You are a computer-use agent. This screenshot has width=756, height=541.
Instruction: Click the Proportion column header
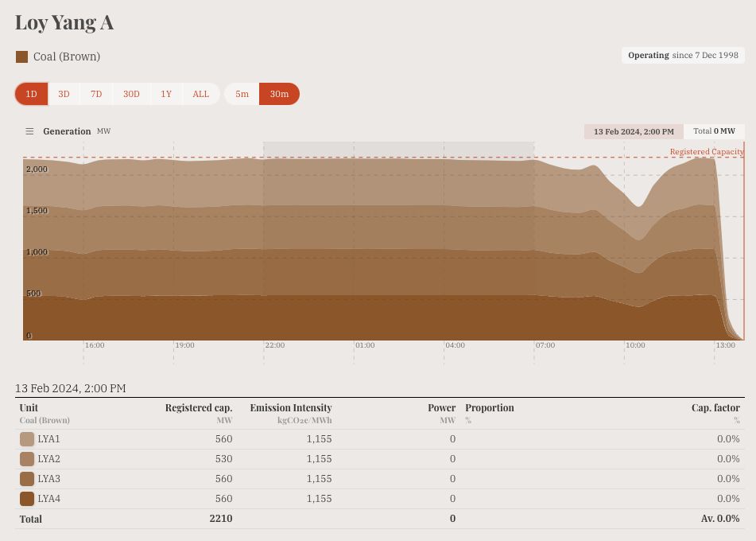point(490,408)
